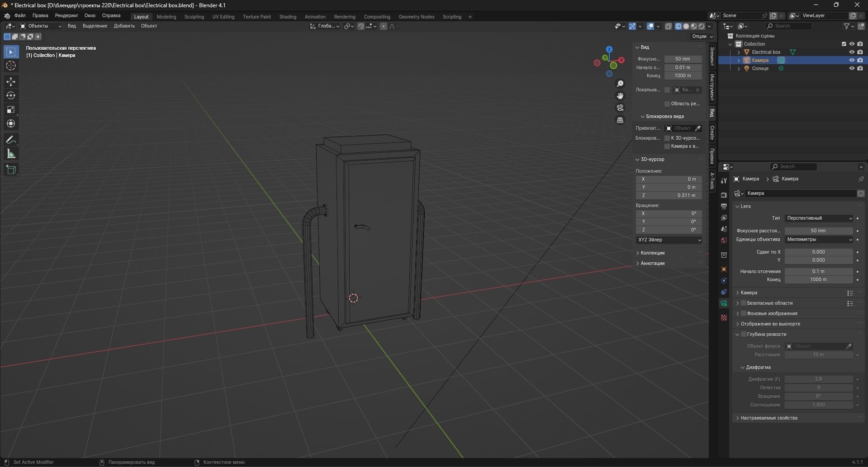Select the Rotate tool
Image resolution: width=868 pixels, height=467 pixels.
point(11,96)
